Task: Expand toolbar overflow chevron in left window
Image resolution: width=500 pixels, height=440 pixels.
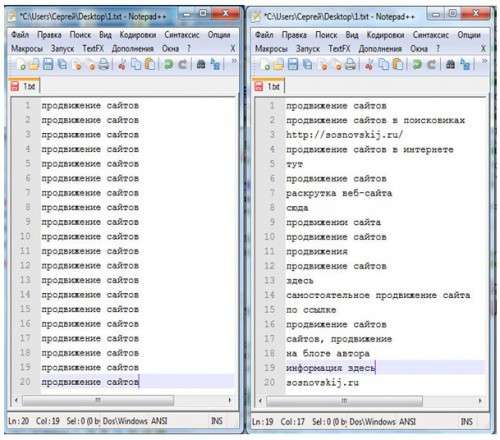Action: point(234,61)
